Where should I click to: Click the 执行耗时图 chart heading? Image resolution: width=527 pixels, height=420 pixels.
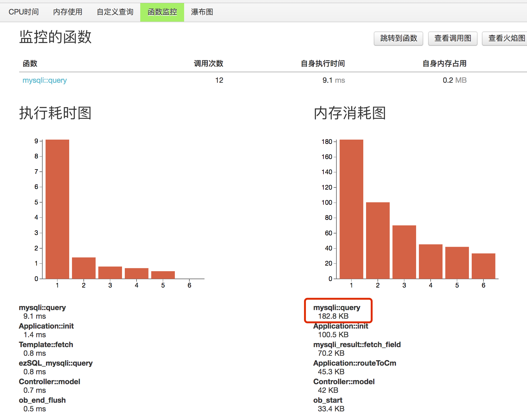[x=55, y=113]
